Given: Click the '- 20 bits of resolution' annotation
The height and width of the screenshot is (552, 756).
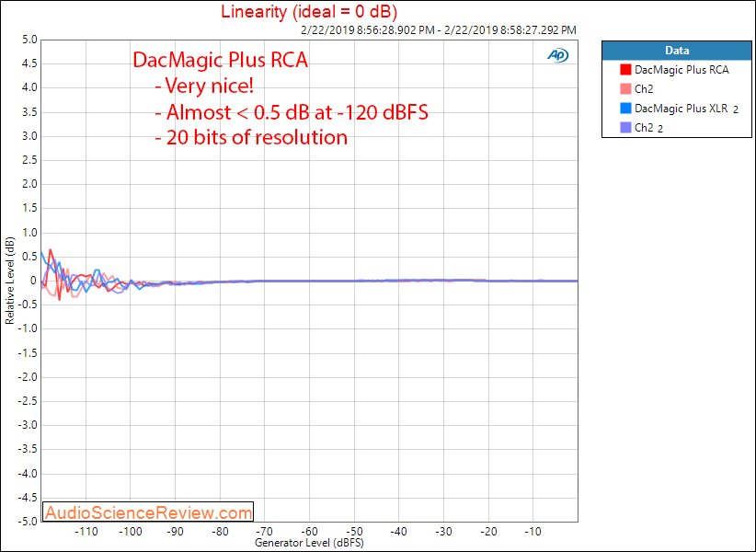Looking at the screenshot, I should [x=251, y=137].
